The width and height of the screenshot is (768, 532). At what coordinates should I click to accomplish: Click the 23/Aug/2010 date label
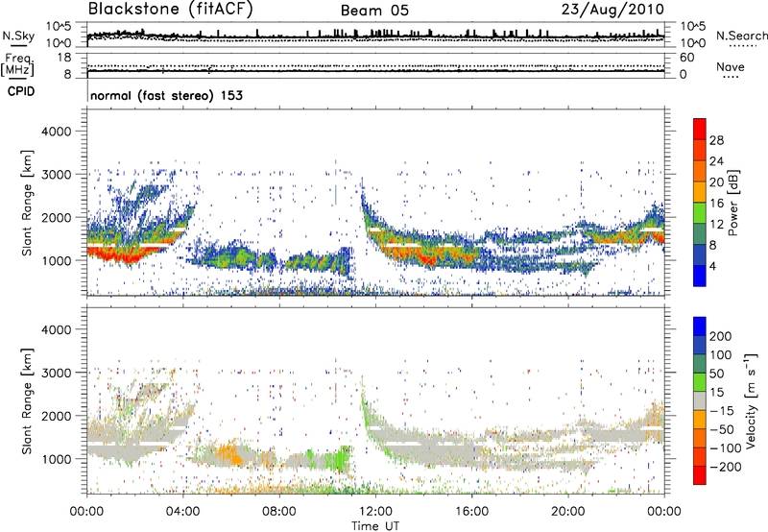coord(620,9)
